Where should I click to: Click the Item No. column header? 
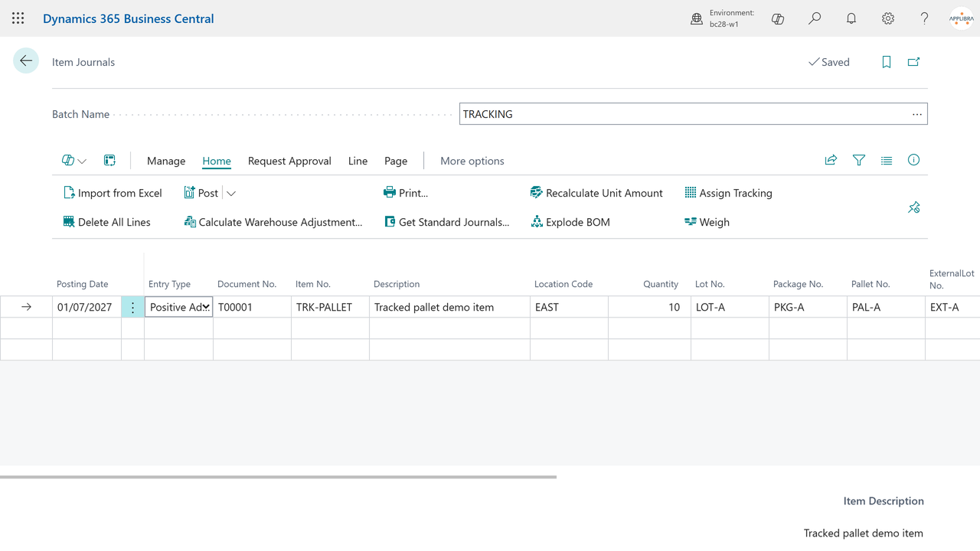(313, 284)
